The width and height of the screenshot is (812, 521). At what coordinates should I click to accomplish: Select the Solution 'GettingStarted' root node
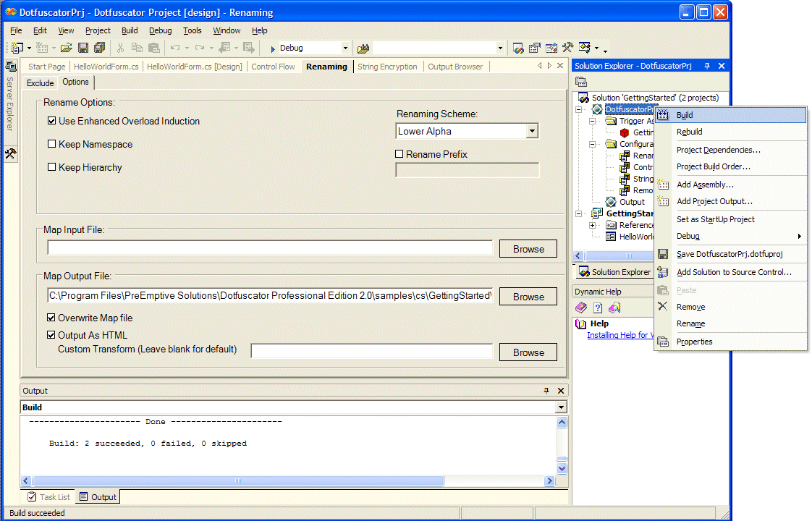[x=655, y=98]
